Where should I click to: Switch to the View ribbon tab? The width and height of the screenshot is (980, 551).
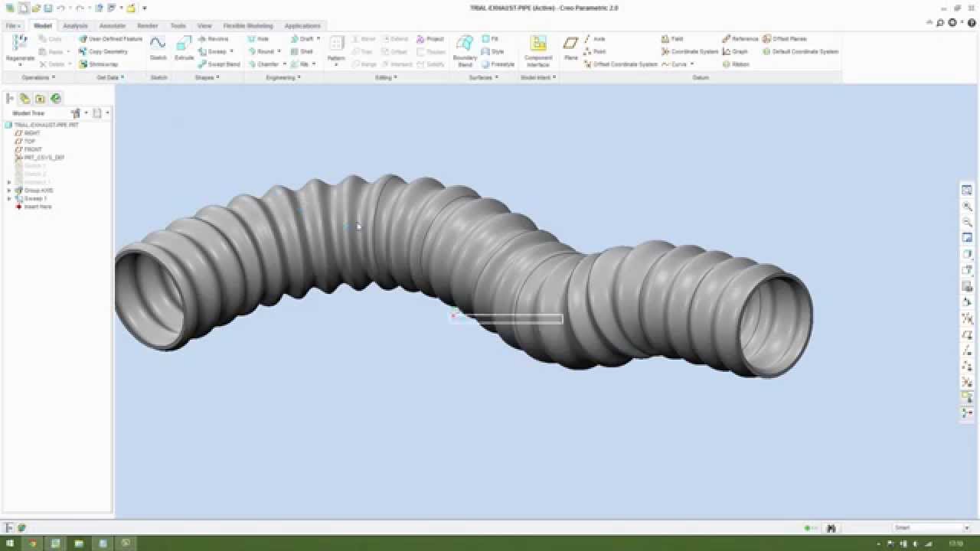[204, 26]
